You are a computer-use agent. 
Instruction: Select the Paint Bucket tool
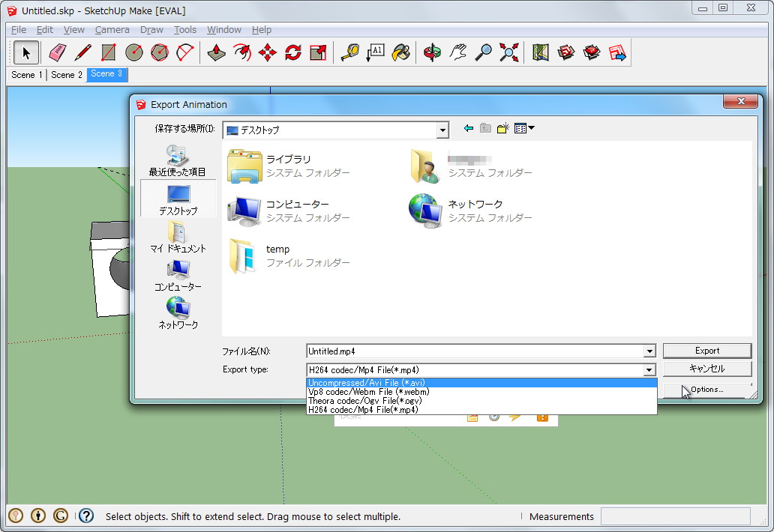(x=400, y=52)
